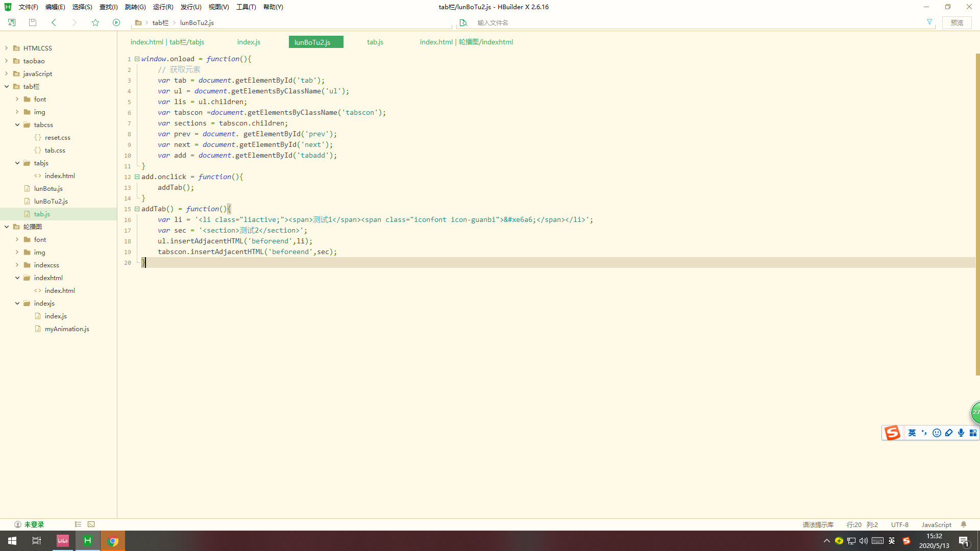Click the Sogou microphone voice input icon
Image resolution: width=980 pixels, height=551 pixels.
coord(961,433)
